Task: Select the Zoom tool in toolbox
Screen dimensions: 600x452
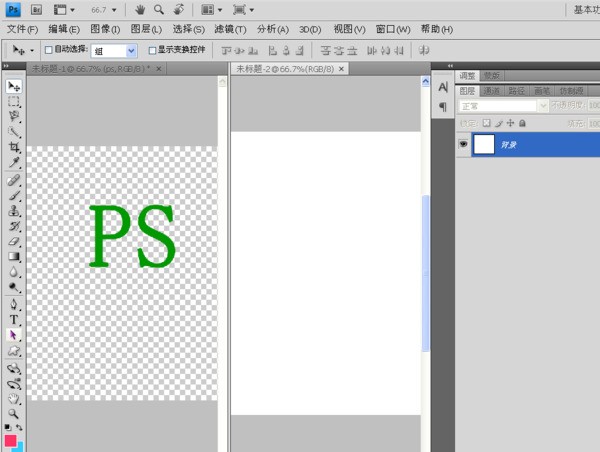Action: click(x=14, y=414)
